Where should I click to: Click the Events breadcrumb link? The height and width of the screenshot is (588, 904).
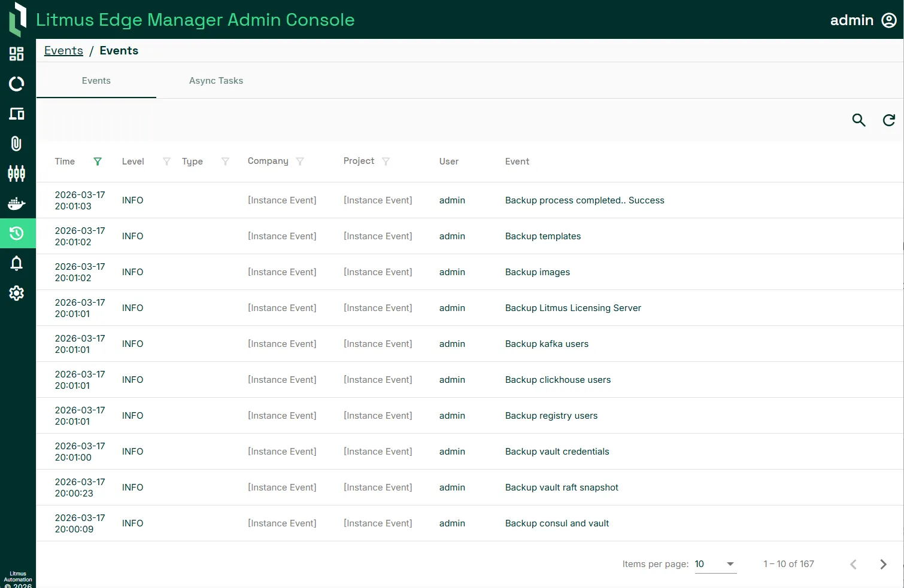[63, 51]
